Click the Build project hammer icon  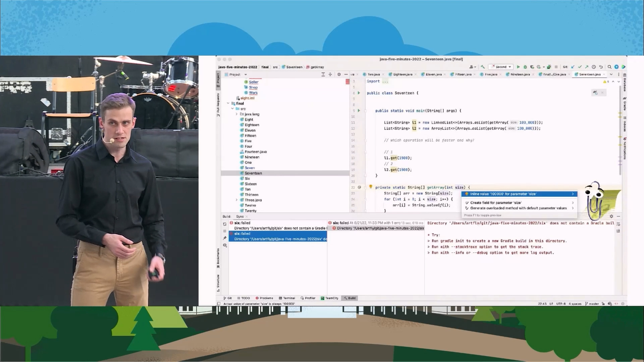click(x=483, y=67)
